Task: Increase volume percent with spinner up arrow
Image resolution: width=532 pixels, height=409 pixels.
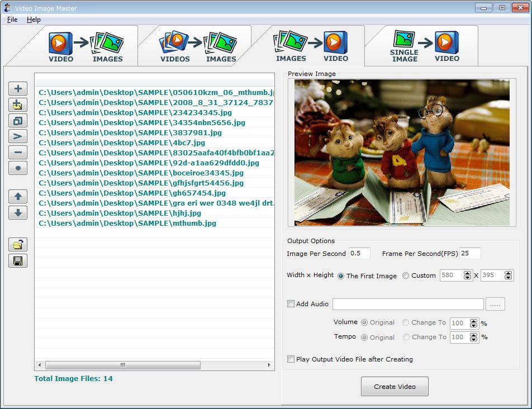Action: click(x=474, y=321)
